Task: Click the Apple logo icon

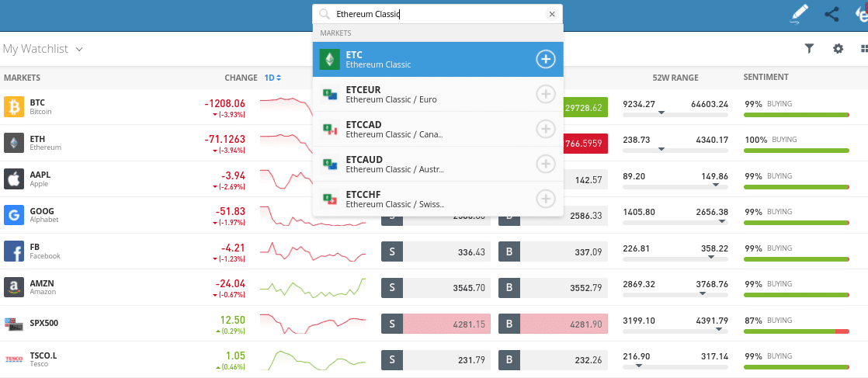Action: point(14,179)
